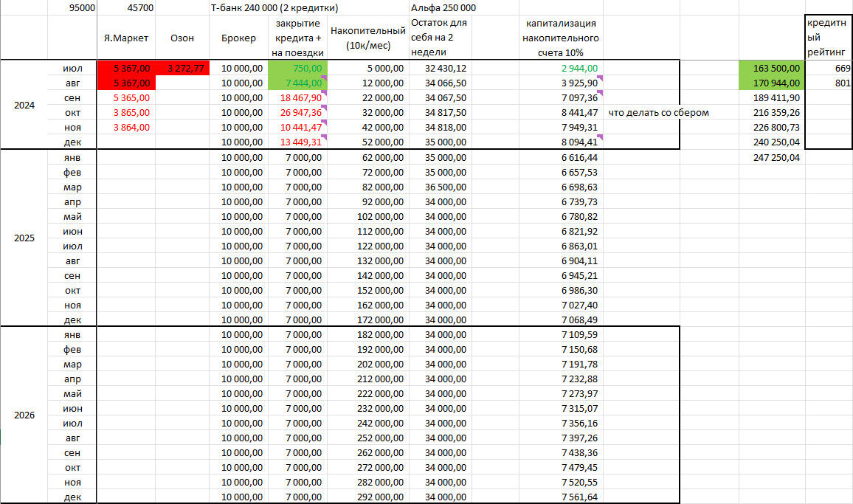Viewport: 853px width, 504px height.
Task: Click the green capitalization value 2 944,00
Action: (x=561, y=68)
